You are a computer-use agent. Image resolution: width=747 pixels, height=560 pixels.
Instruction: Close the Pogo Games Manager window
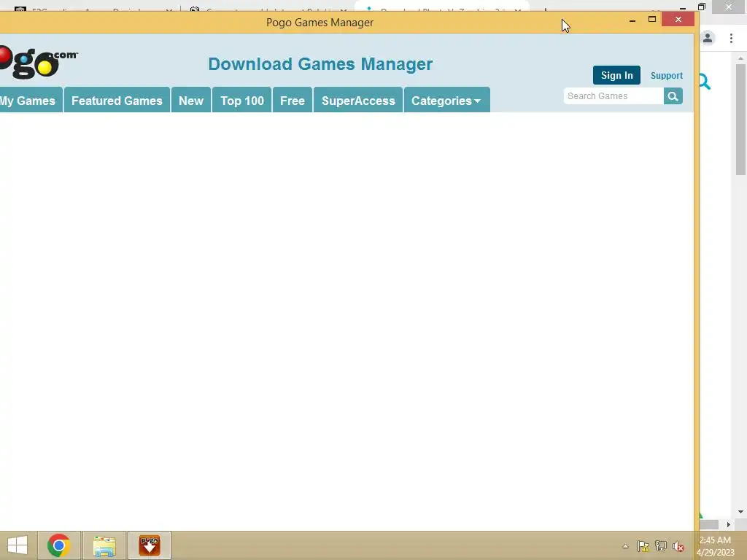coord(678,20)
